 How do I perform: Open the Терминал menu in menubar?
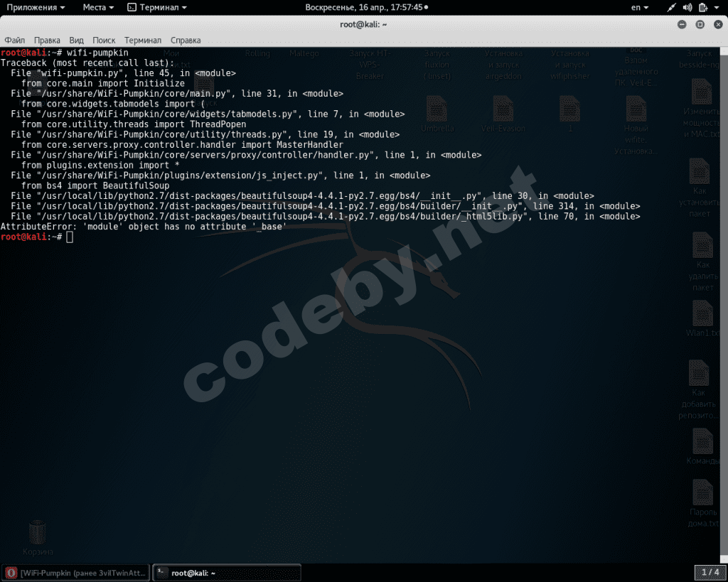click(x=142, y=41)
